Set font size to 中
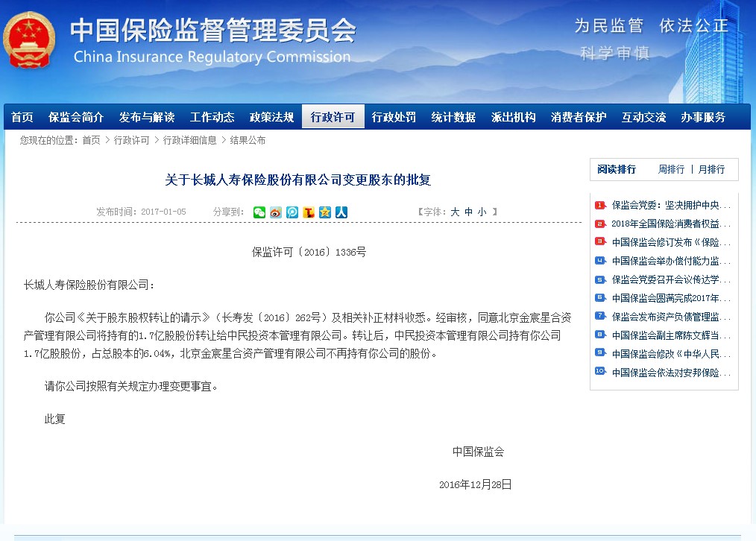 469,212
